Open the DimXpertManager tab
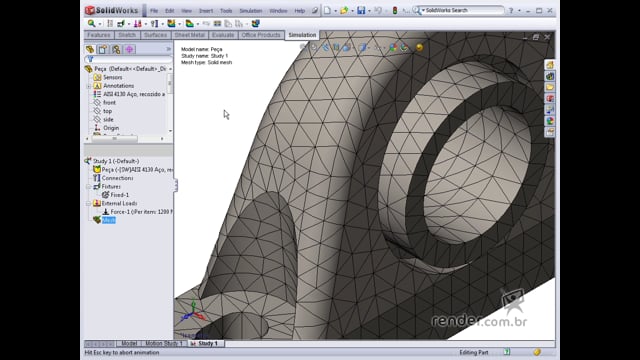This screenshot has width=640, height=360. tap(129, 49)
